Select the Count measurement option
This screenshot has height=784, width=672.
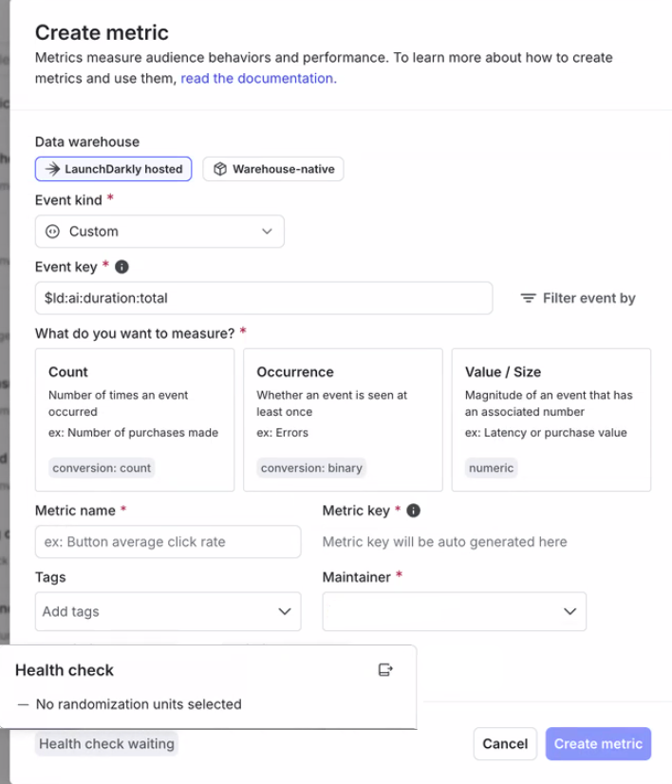coord(134,418)
